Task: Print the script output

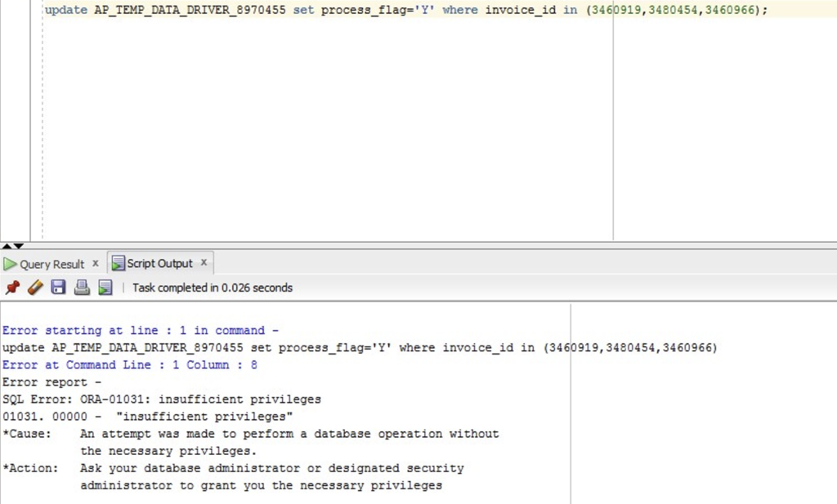Action: (82, 288)
